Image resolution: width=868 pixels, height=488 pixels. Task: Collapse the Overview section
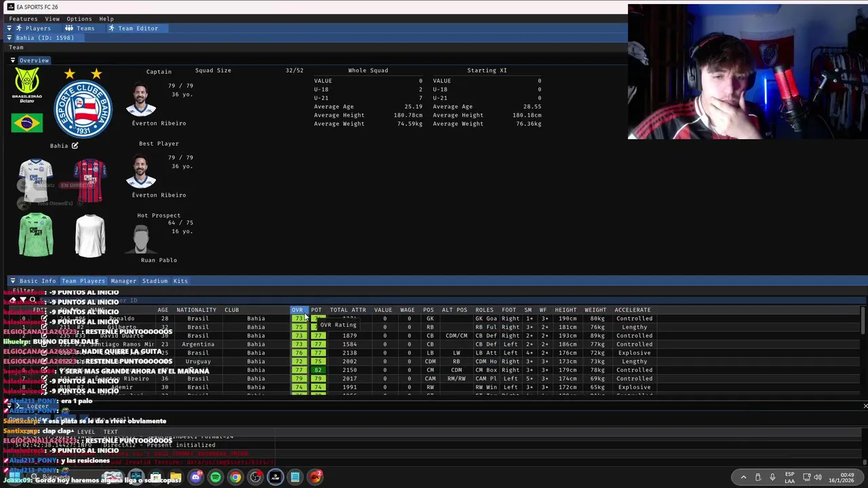(12, 60)
